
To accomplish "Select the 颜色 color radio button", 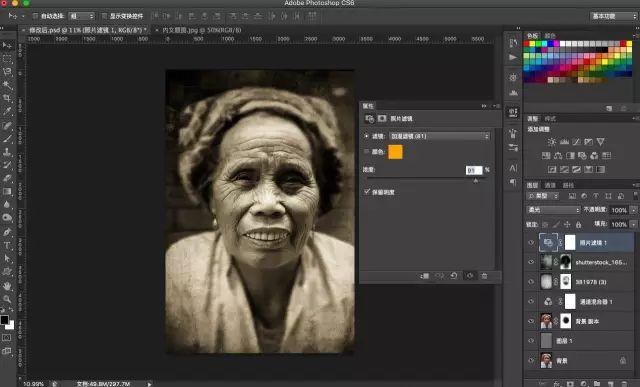I will 366,151.
